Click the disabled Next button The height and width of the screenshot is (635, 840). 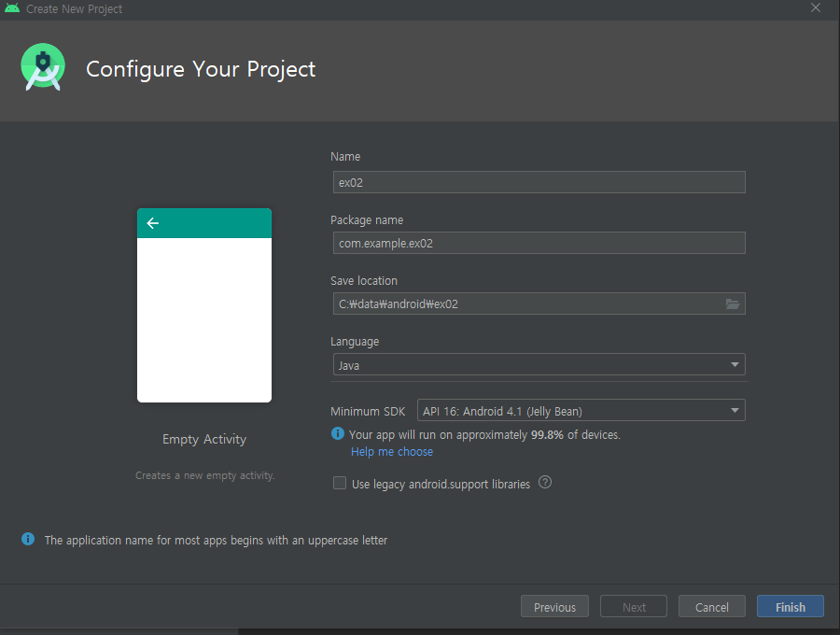coord(634,607)
